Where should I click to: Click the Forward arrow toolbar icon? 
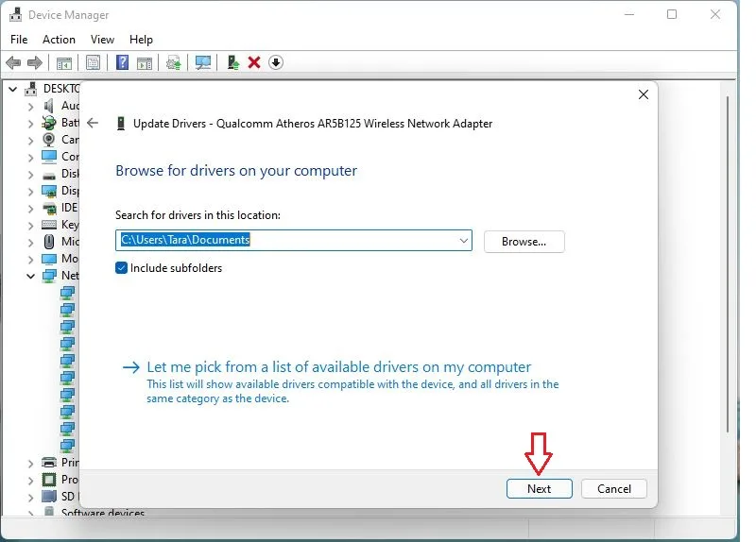(35, 62)
